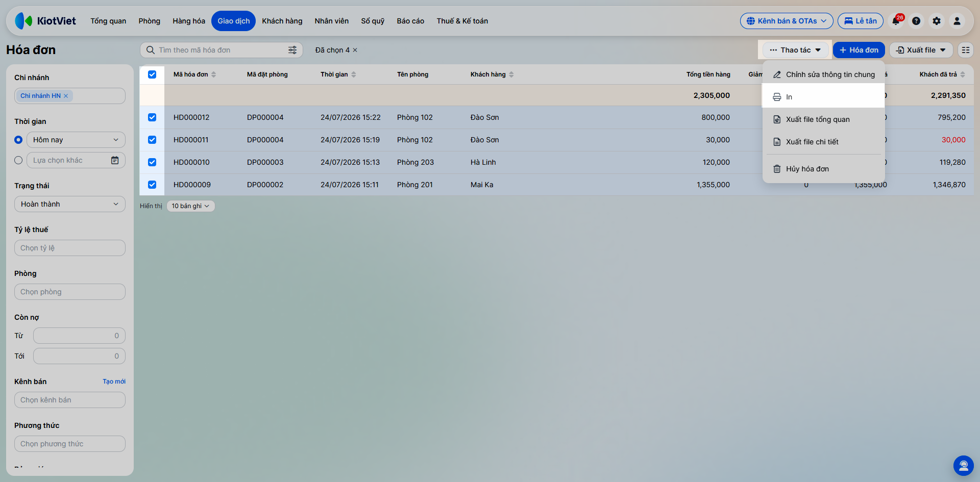Open the 'Chọn phòng' room dropdown
The image size is (980, 482).
click(70, 292)
